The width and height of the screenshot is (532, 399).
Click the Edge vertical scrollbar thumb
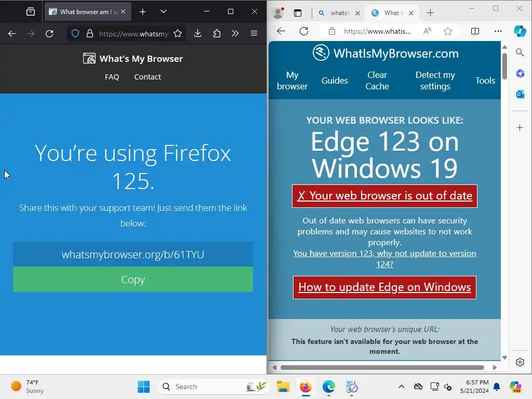click(505, 66)
